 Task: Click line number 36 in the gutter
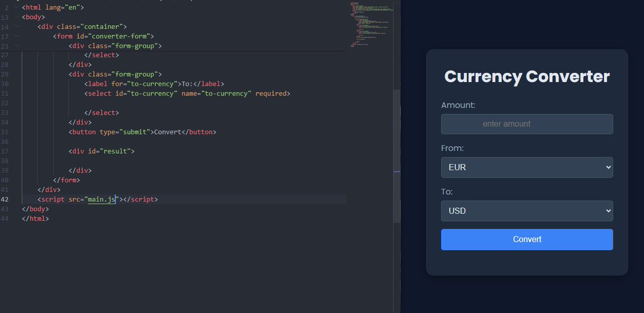5,142
